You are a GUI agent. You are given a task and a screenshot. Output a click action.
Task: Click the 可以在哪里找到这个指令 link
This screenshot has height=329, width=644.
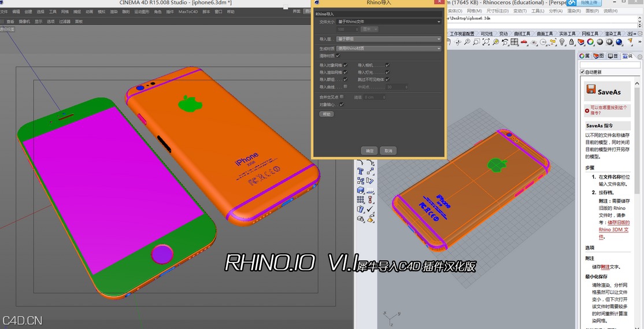point(608,110)
